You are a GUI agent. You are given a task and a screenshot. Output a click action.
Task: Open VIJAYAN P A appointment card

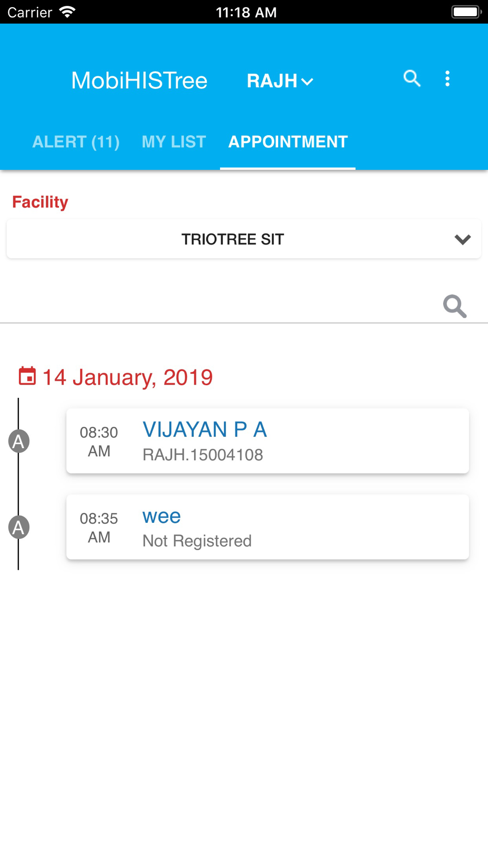pos(267,441)
